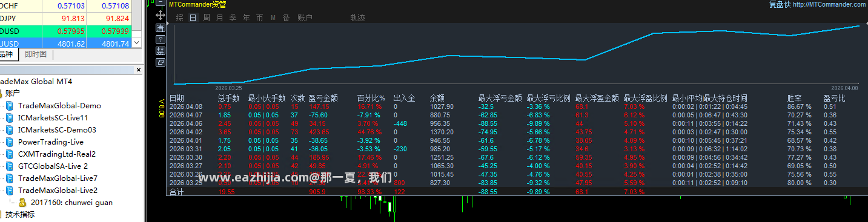The width and height of the screenshot is (868, 222).
Task: Select the DCHF symbol row
Action: click(x=65, y=5)
